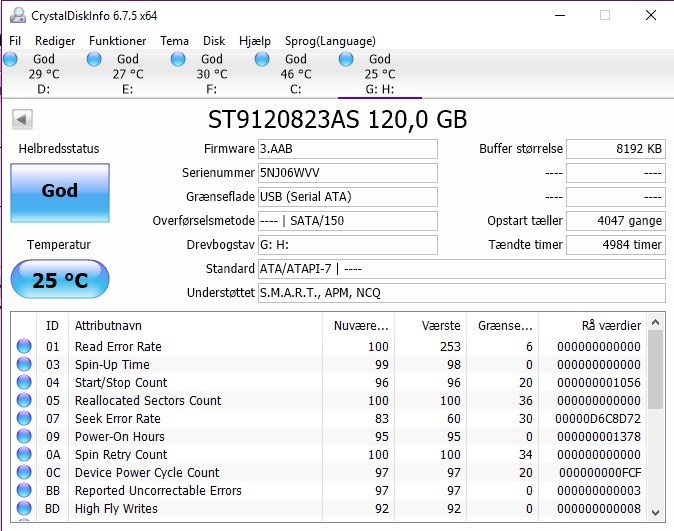Click status orb for Reallocated Sectors Count

24,400
